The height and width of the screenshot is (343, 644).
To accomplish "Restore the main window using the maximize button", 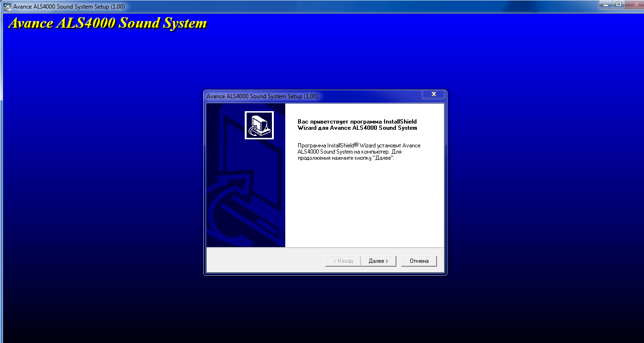I will point(619,4).
